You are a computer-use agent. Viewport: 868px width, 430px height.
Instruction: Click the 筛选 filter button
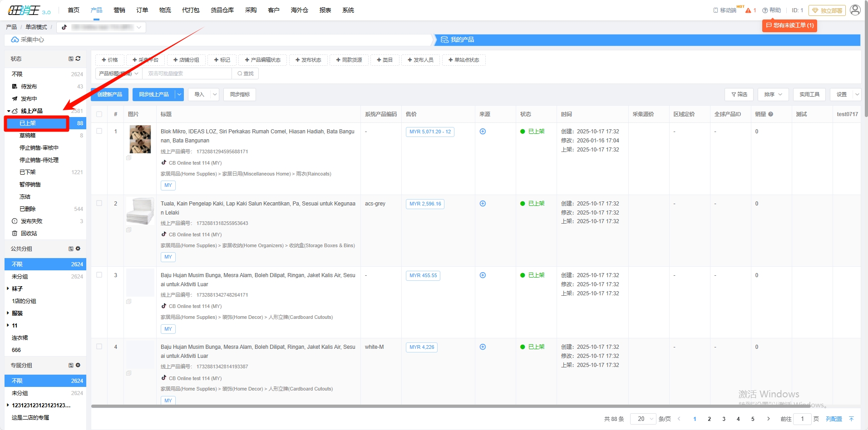click(739, 94)
